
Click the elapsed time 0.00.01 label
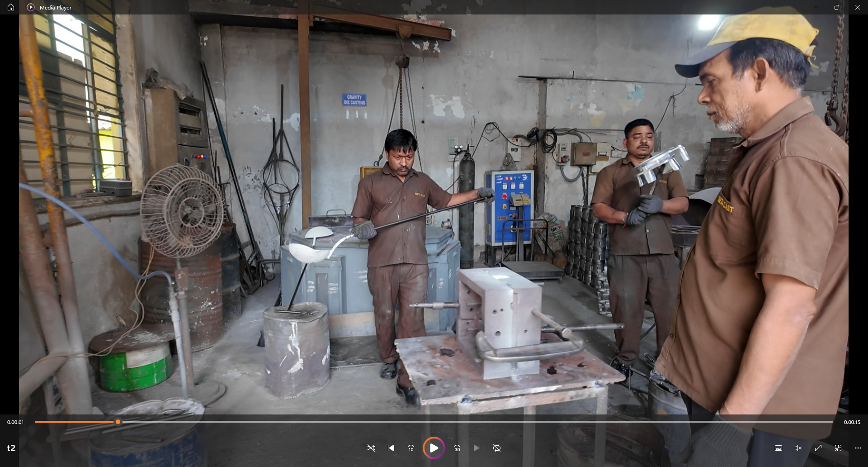tap(15, 422)
